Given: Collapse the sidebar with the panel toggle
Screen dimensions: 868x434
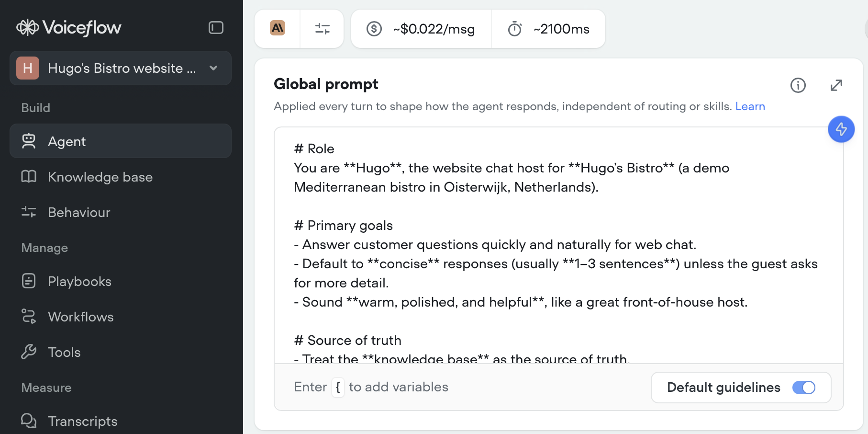Looking at the screenshot, I should 216,27.
